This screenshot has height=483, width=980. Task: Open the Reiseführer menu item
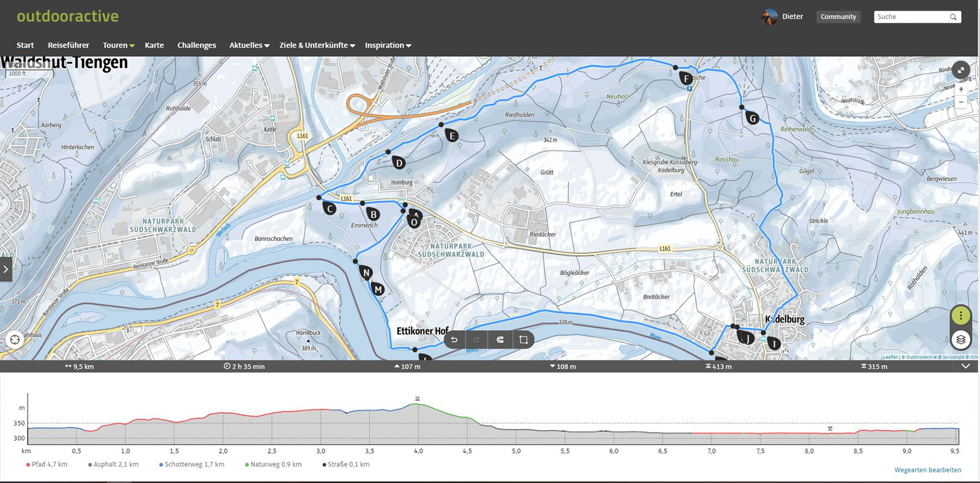pyautogui.click(x=68, y=45)
